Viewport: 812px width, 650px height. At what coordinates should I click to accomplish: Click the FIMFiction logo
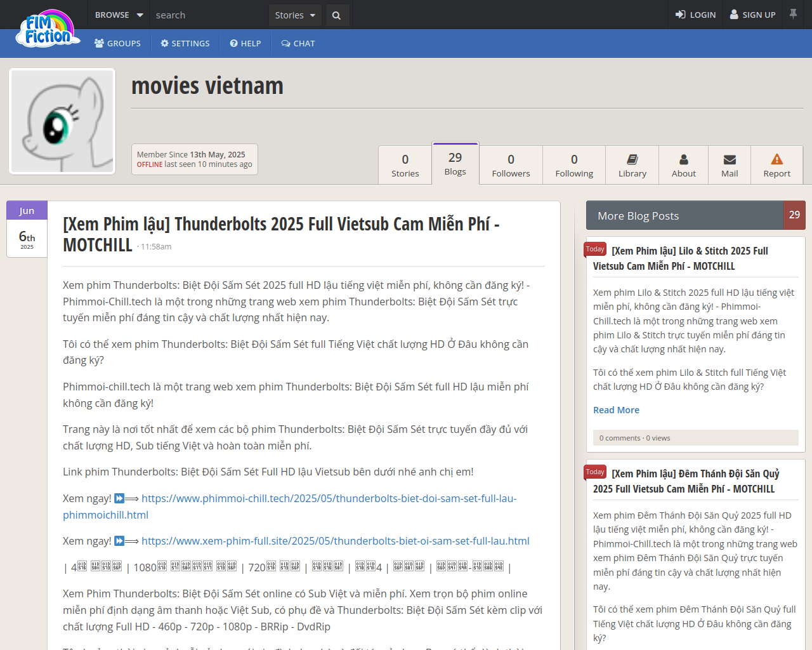click(x=47, y=29)
